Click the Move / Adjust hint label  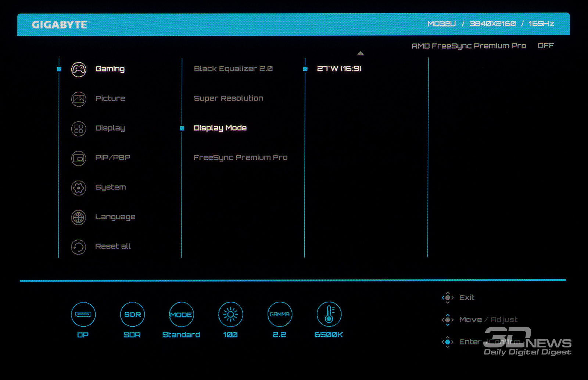488,320
